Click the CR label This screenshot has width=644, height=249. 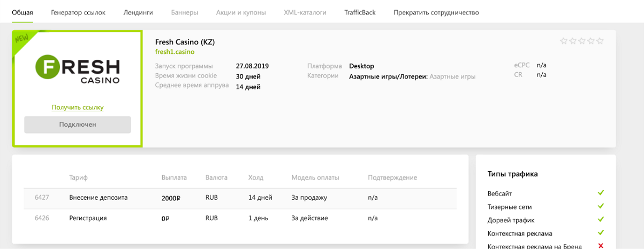tap(518, 75)
